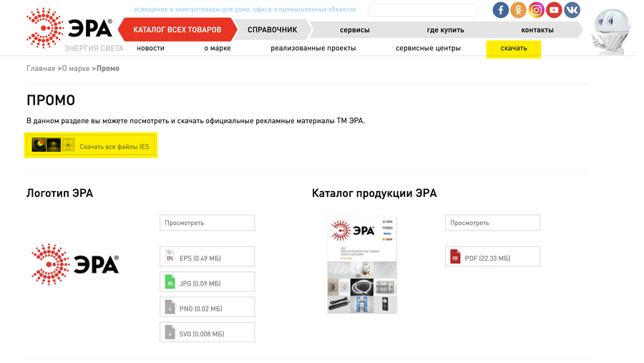Click the red PDF file icon
This screenshot has height=363, width=644.
(x=455, y=256)
